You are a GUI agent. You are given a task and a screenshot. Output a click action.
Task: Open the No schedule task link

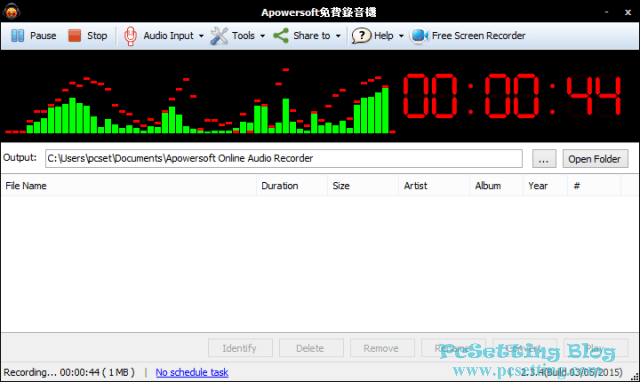point(192,372)
